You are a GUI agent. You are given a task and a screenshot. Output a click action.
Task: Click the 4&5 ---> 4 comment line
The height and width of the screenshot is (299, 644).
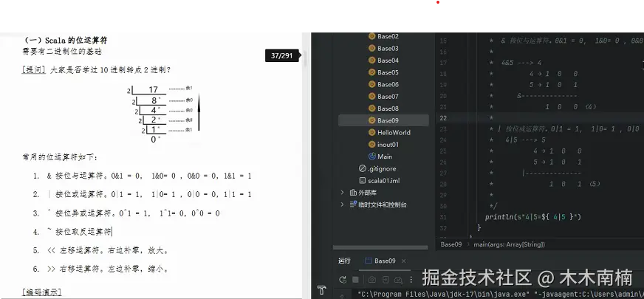point(521,63)
